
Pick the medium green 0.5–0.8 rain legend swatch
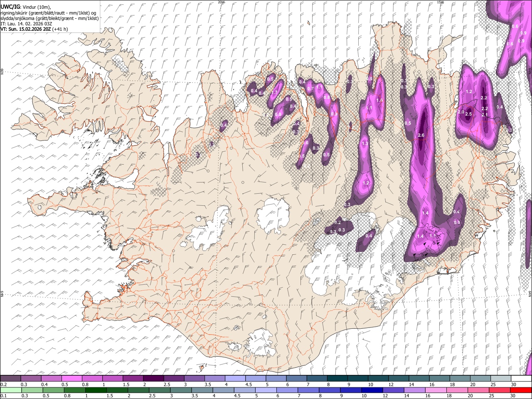pos(54,390)
